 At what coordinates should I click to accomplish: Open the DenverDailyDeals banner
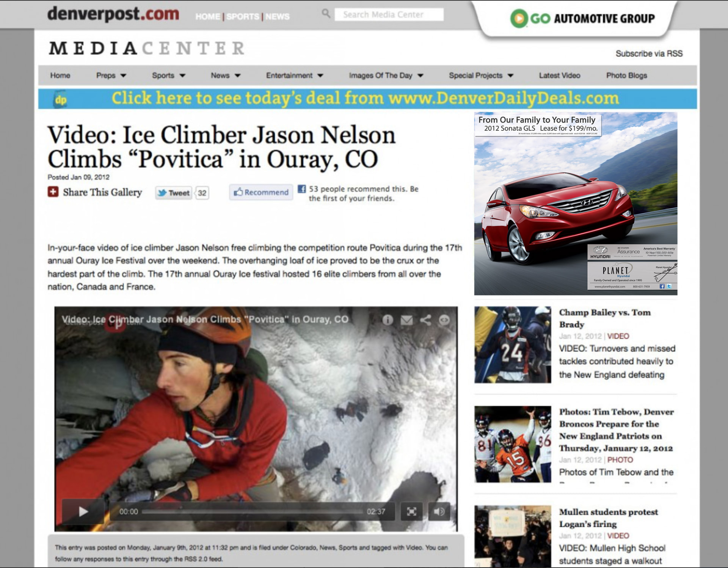coord(367,99)
